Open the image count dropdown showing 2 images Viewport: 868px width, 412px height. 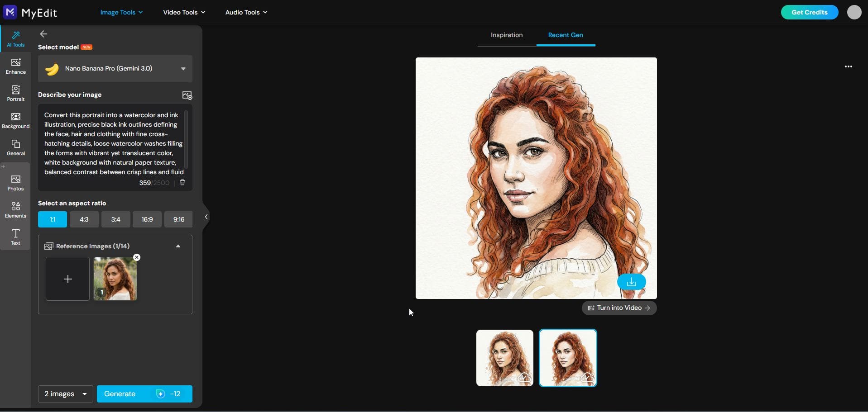tap(65, 393)
